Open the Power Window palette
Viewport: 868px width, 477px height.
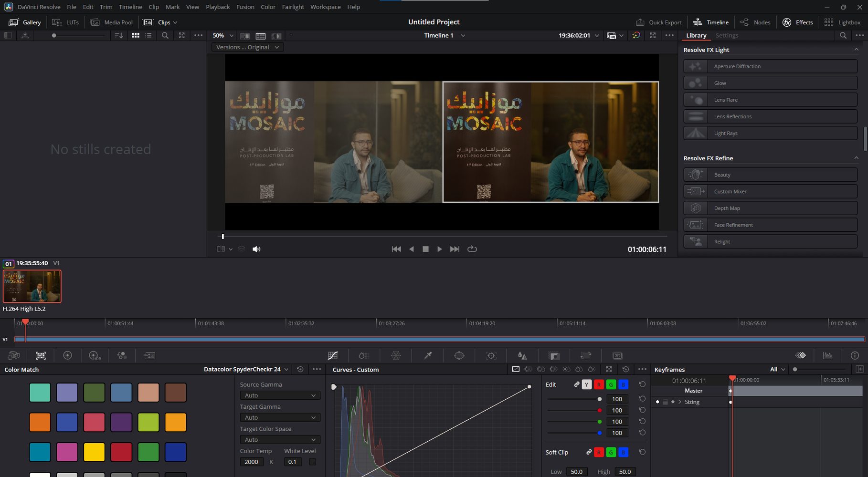[459, 355]
